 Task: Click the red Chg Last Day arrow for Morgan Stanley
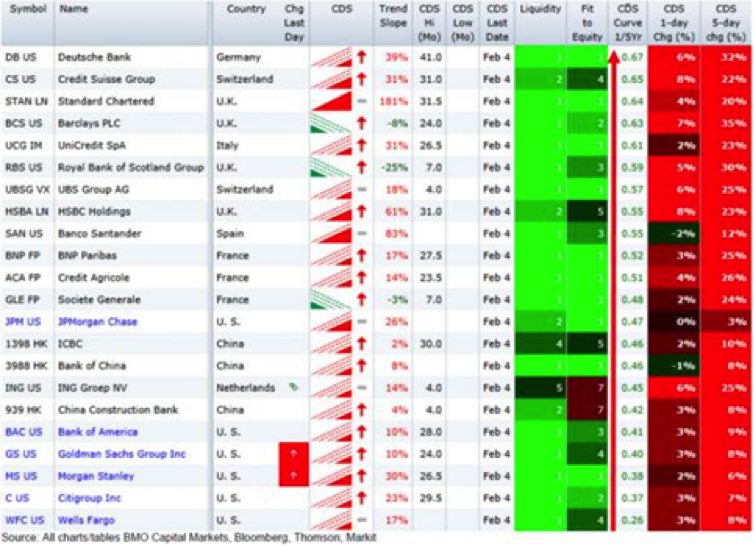(294, 476)
